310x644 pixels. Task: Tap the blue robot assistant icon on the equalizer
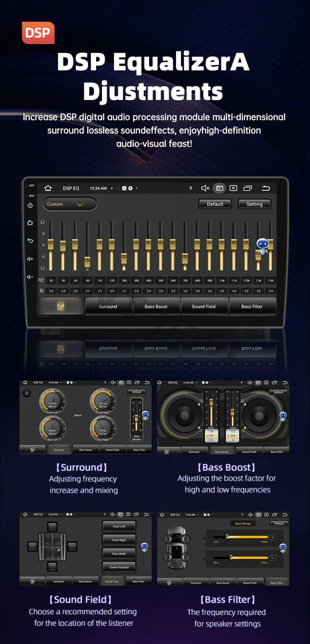click(262, 246)
